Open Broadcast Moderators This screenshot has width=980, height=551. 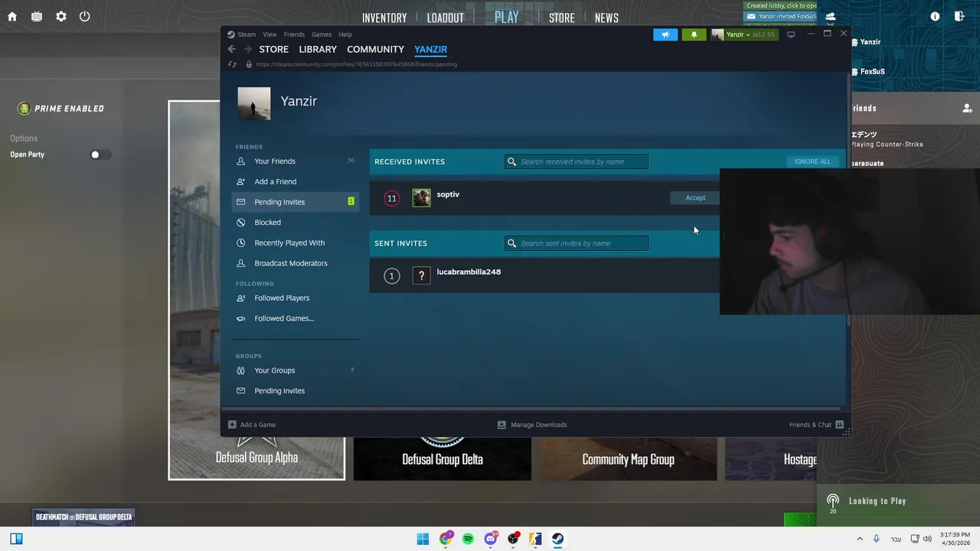tap(296, 263)
